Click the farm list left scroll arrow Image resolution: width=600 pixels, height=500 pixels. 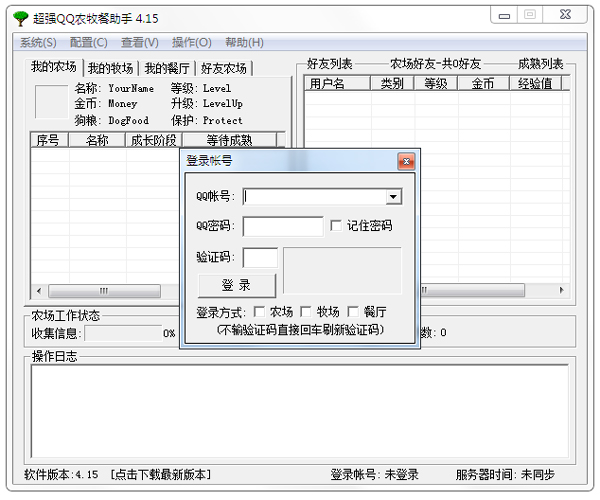pos(39,291)
